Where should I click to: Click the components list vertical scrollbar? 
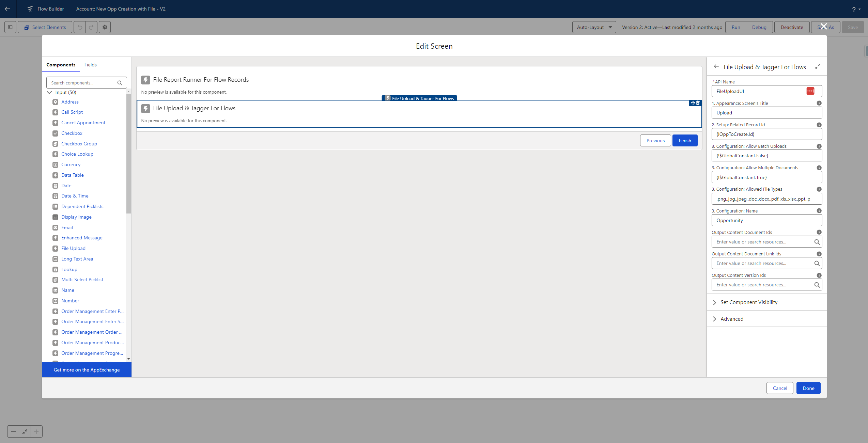[x=128, y=153]
